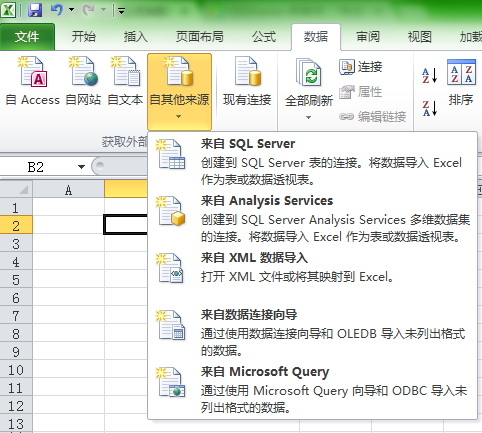Undo the last action with the undo arrow

(57, 10)
